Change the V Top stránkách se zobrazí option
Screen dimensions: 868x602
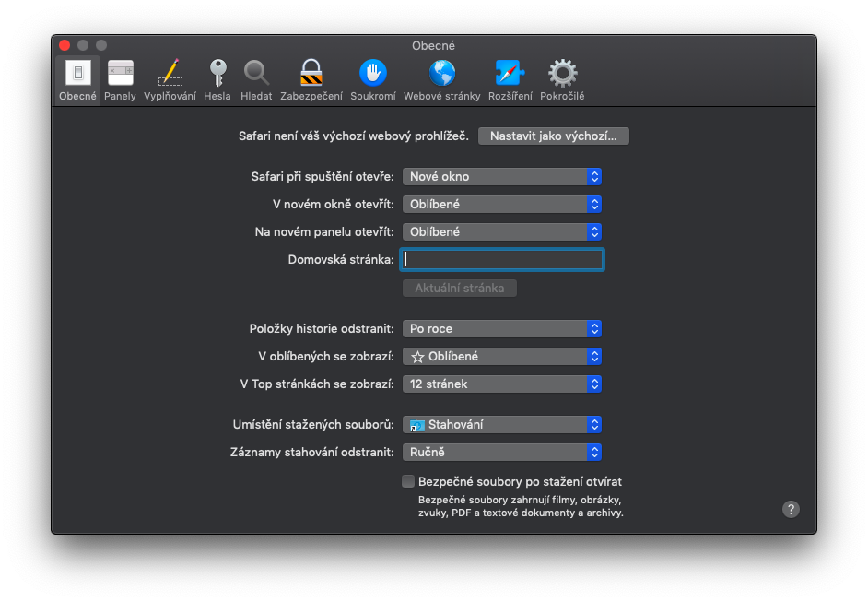coord(502,384)
